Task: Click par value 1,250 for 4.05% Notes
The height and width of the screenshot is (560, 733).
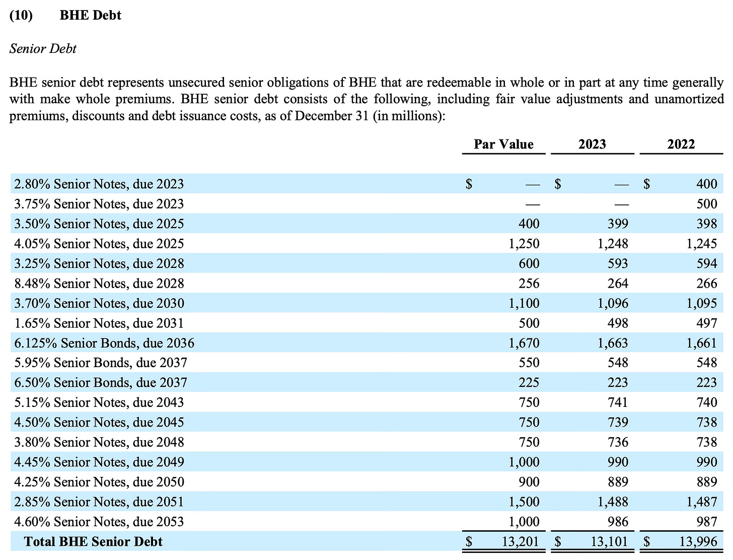Action: click(x=524, y=244)
